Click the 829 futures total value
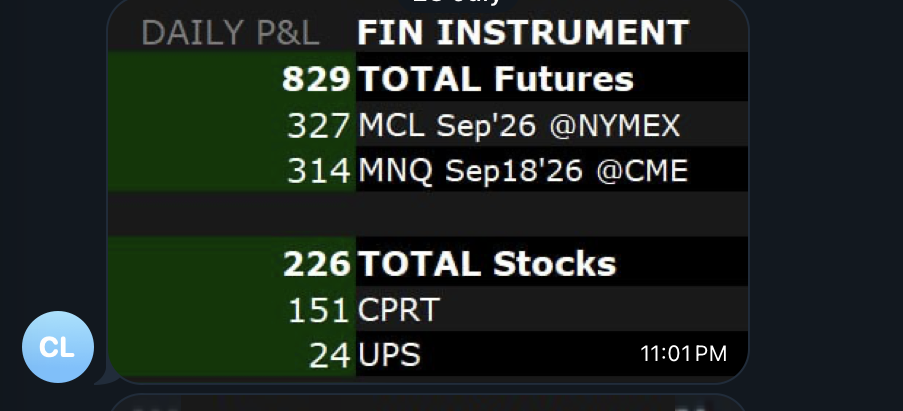 click(x=316, y=79)
